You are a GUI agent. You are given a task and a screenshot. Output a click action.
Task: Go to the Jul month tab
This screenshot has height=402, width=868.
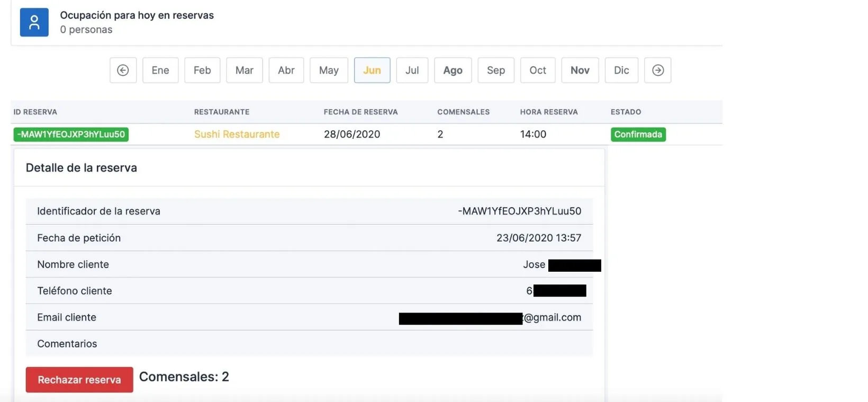coord(412,70)
